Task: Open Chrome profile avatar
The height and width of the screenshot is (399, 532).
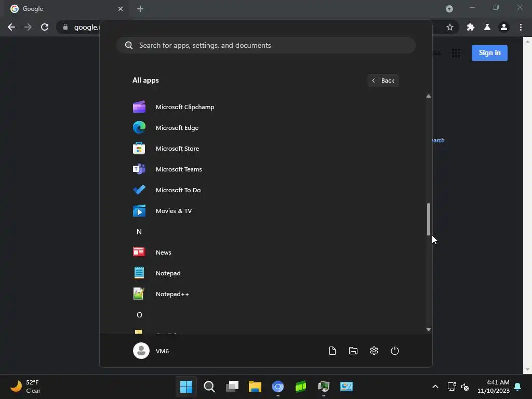Action: [x=504, y=27]
